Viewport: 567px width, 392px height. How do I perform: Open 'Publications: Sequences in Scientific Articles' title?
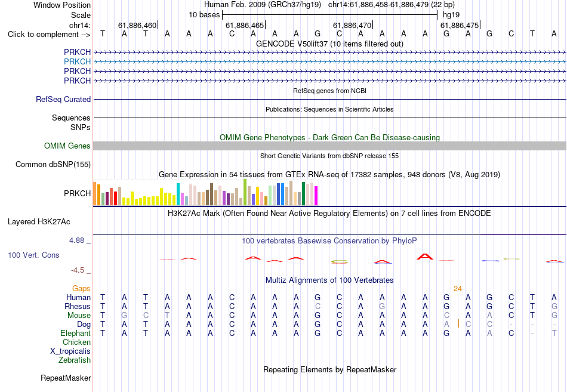[329, 109]
